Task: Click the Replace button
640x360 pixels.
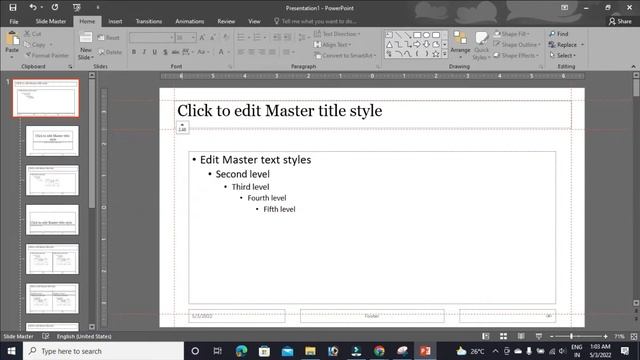Action: click(566, 44)
